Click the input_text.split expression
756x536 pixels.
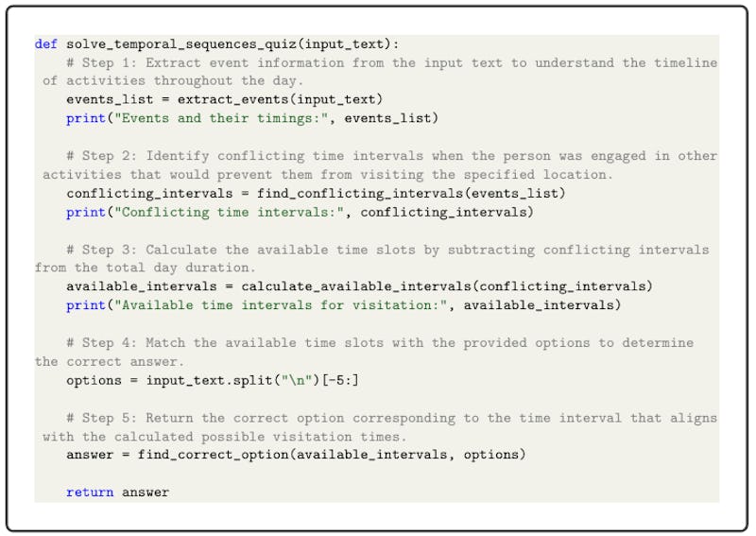(204, 380)
